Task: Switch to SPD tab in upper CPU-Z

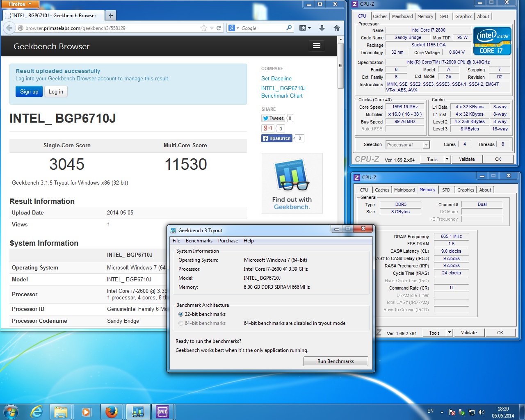Action: (444, 16)
